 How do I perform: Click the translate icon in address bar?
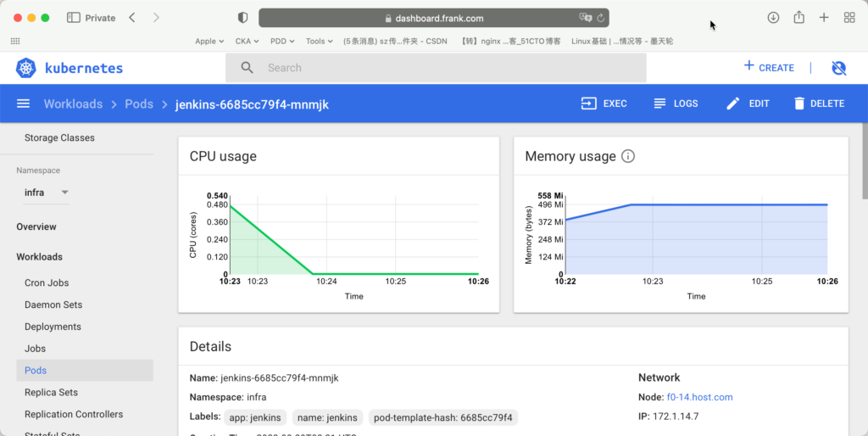click(585, 18)
